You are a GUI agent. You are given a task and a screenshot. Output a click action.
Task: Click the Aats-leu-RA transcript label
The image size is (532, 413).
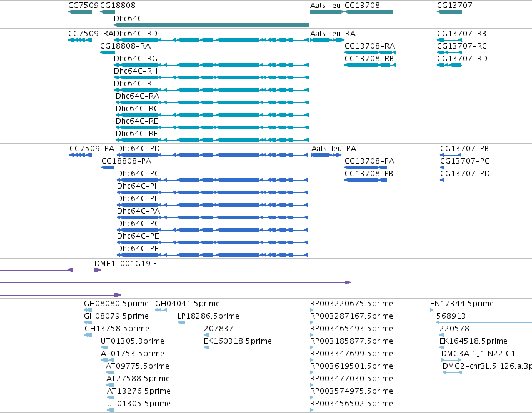pos(333,34)
